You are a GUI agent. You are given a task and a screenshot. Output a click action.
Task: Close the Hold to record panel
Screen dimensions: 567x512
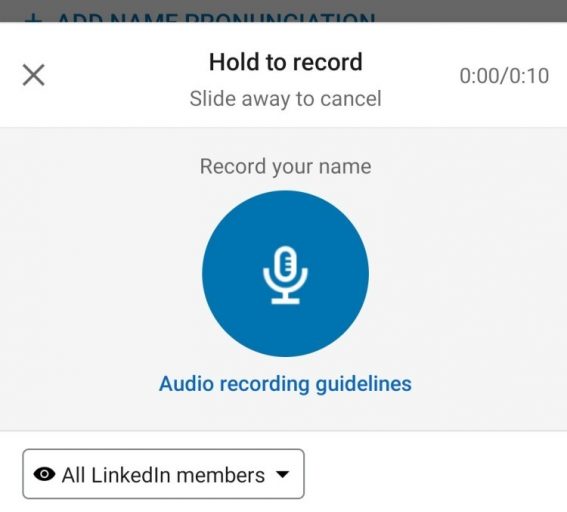[x=34, y=75]
